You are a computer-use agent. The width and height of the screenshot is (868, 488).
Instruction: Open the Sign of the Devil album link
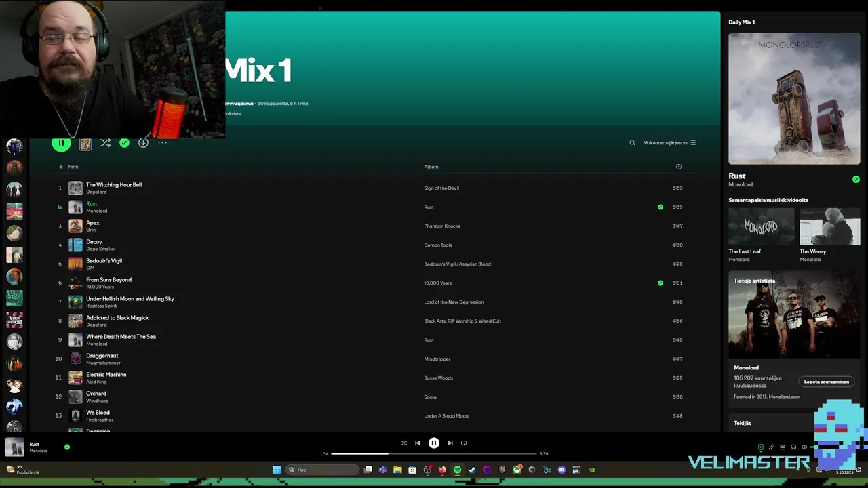tap(441, 188)
